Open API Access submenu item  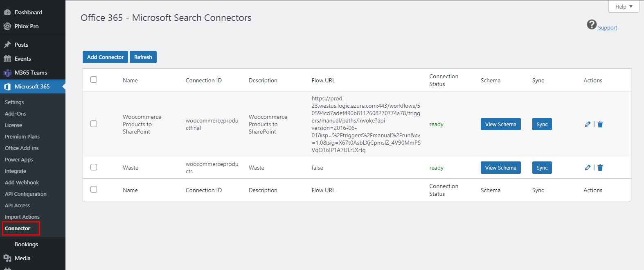click(x=18, y=206)
